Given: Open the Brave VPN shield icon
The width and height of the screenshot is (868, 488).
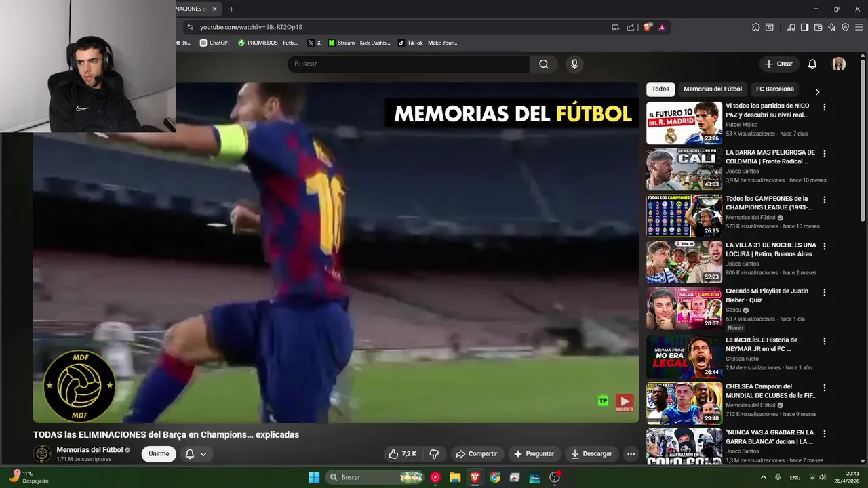Looking at the screenshot, I should pyautogui.click(x=845, y=27).
